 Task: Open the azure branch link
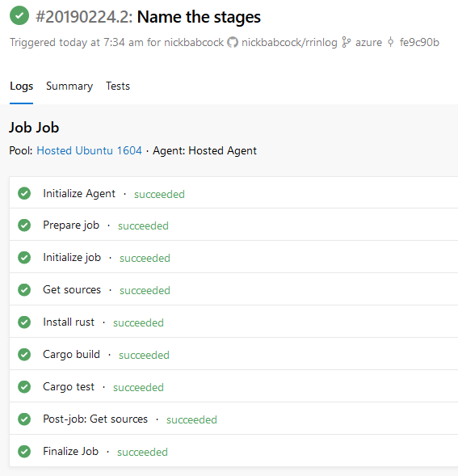tap(368, 42)
